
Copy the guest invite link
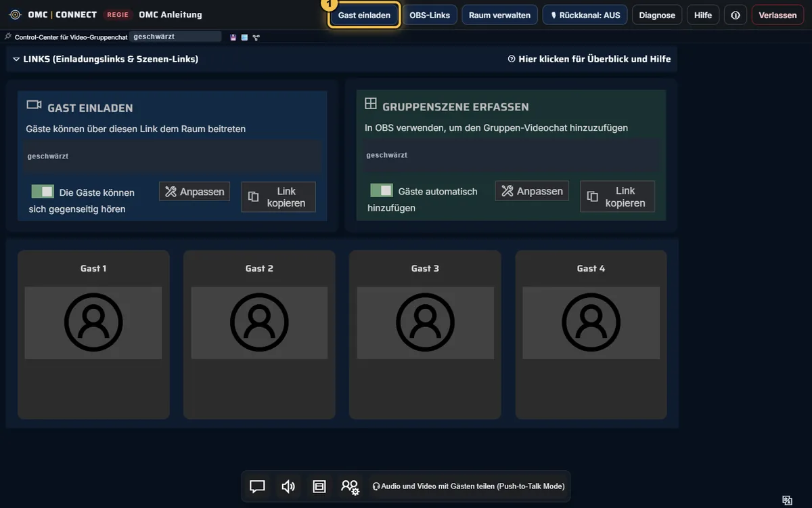pyautogui.click(x=278, y=197)
